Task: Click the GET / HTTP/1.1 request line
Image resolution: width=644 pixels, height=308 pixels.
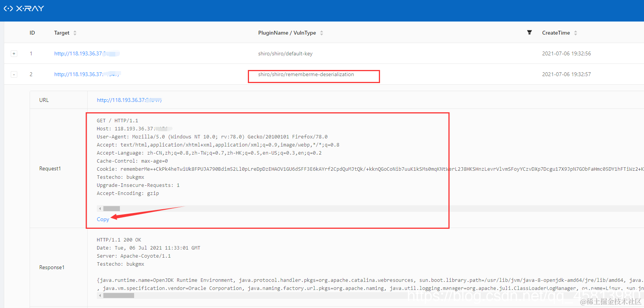Action: click(x=117, y=120)
